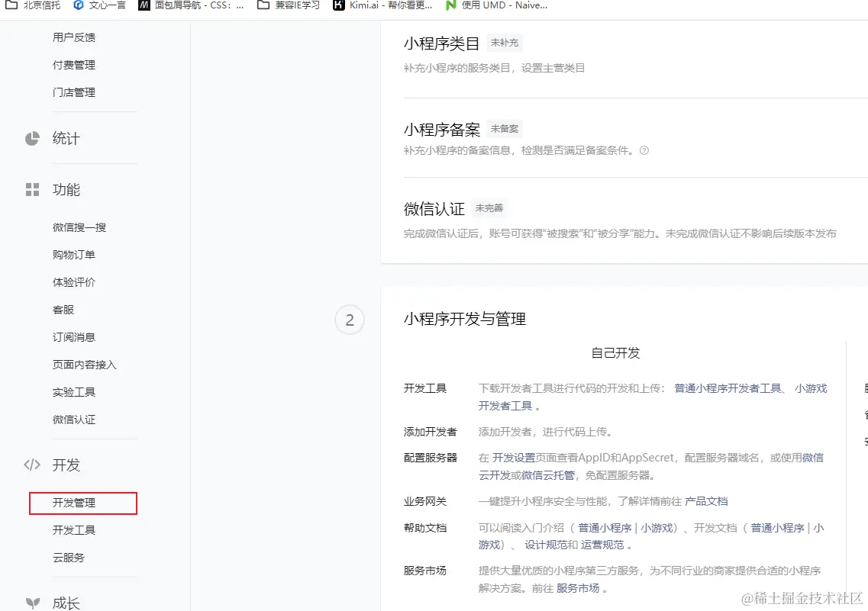Open the 产品文档 link

pos(706,501)
